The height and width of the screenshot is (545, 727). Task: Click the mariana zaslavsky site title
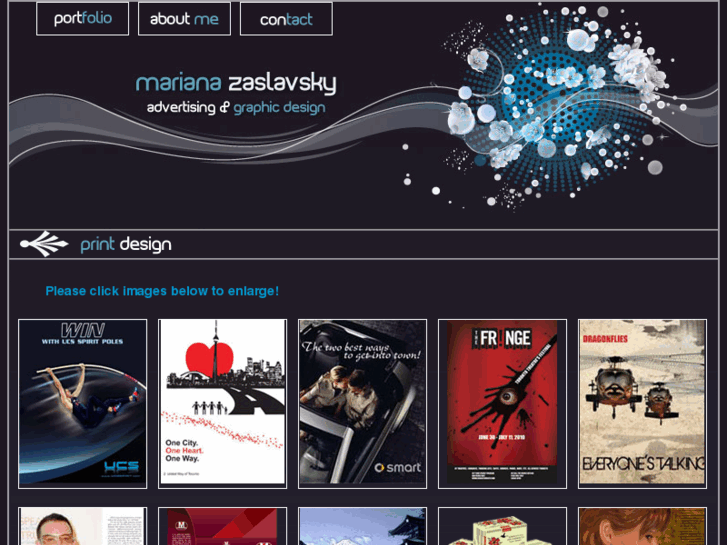236,83
